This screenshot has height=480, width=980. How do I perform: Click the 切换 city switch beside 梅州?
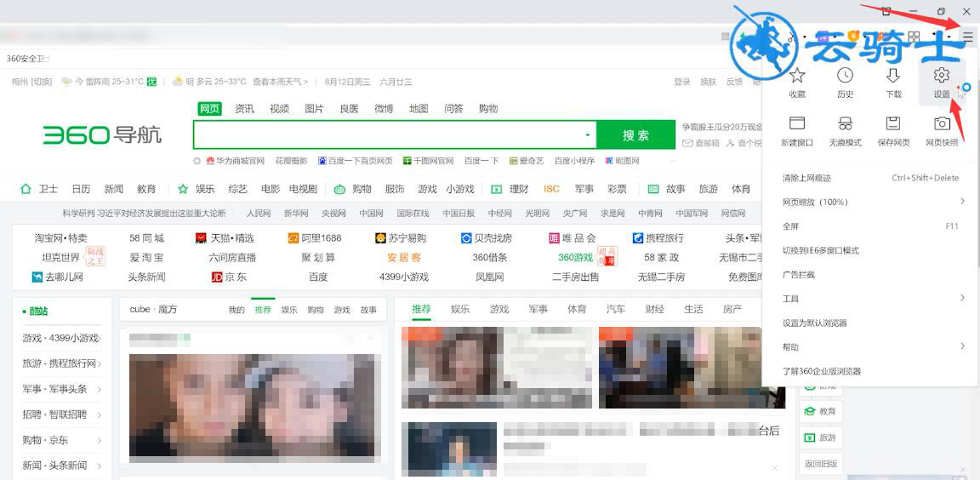coord(43,82)
